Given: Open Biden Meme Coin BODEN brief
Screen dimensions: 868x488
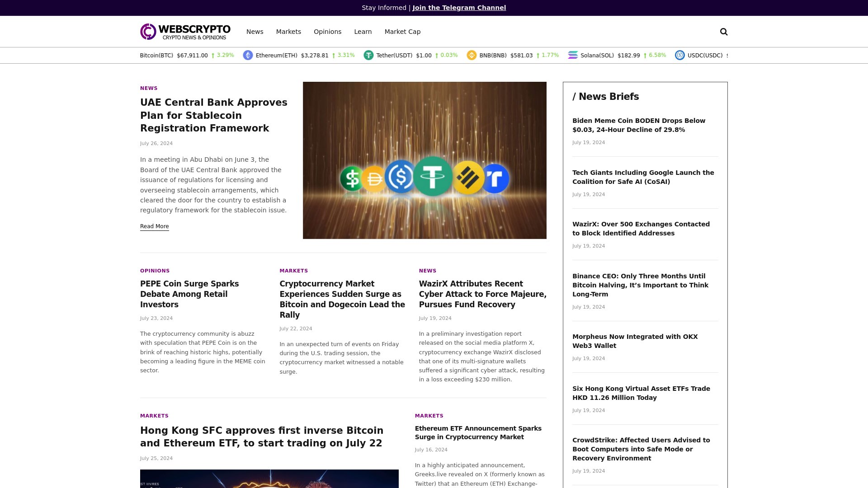Looking at the screenshot, I should click(x=639, y=125).
